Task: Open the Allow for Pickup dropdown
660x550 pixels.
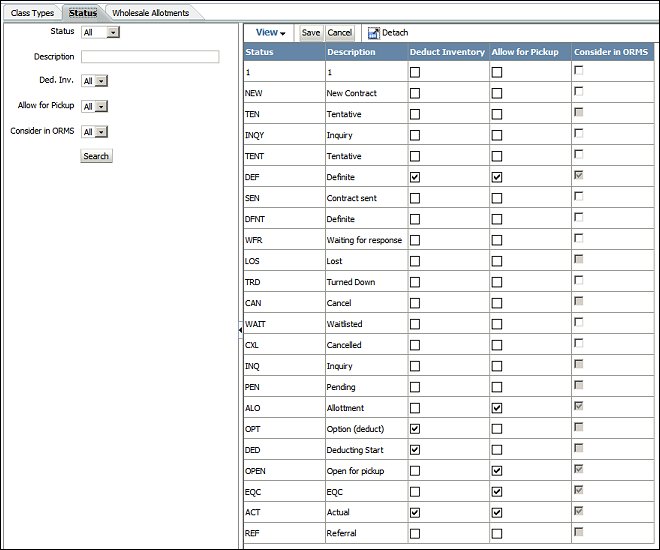Action: point(94,106)
